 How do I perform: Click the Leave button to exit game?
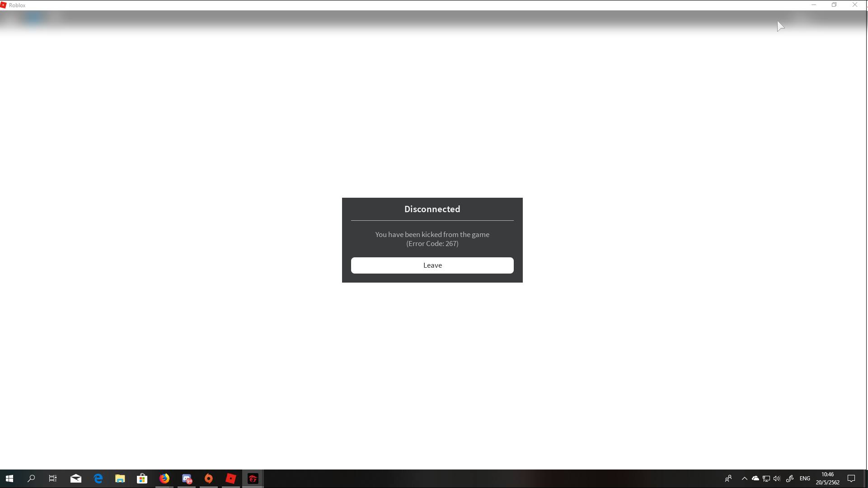[x=432, y=265]
